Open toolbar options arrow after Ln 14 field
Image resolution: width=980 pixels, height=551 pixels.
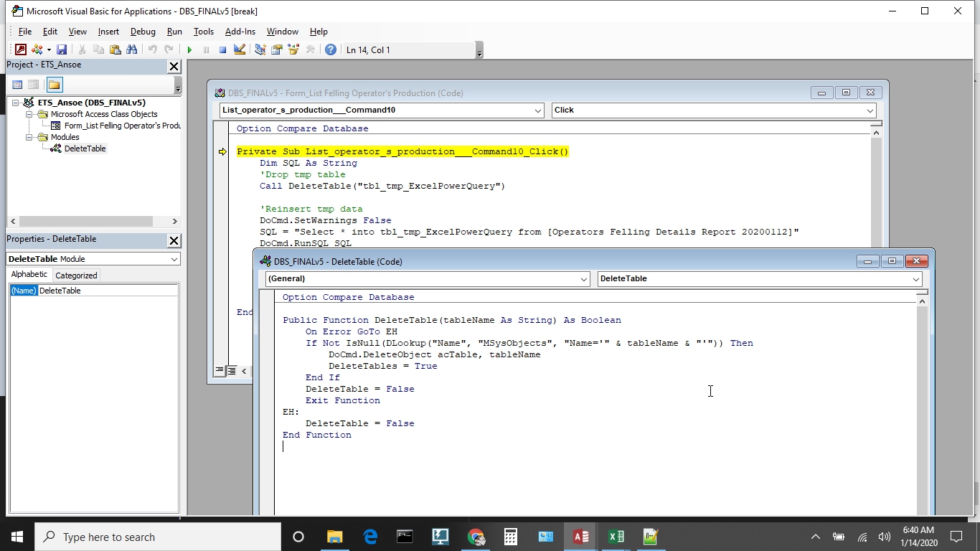pyautogui.click(x=479, y=50)
